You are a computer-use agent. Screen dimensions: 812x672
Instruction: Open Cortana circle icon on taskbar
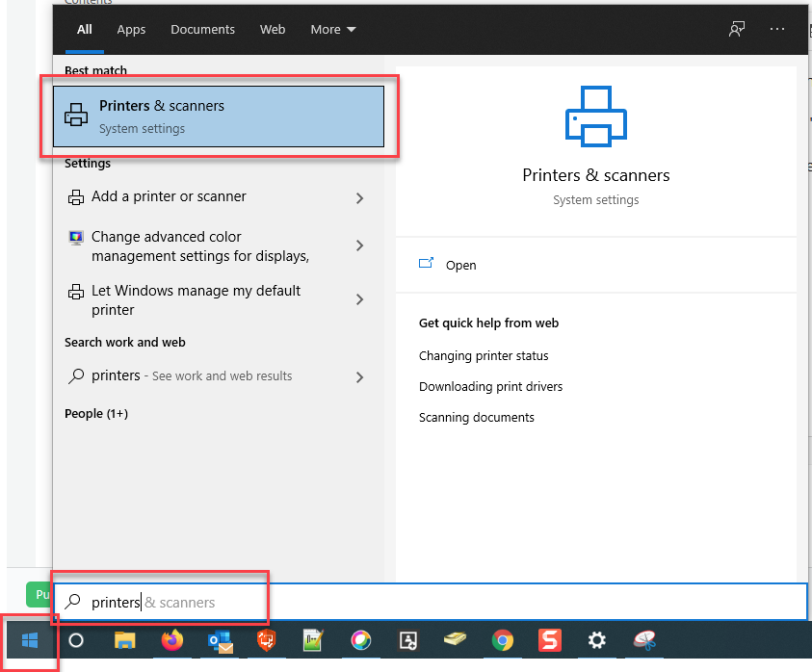(x=77, y=640)
